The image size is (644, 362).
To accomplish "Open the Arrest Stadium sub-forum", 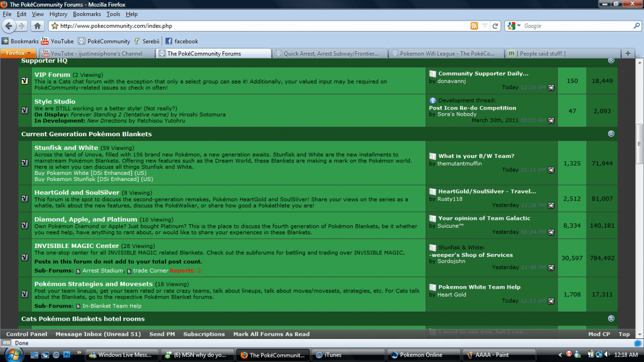I will point(103,270).
